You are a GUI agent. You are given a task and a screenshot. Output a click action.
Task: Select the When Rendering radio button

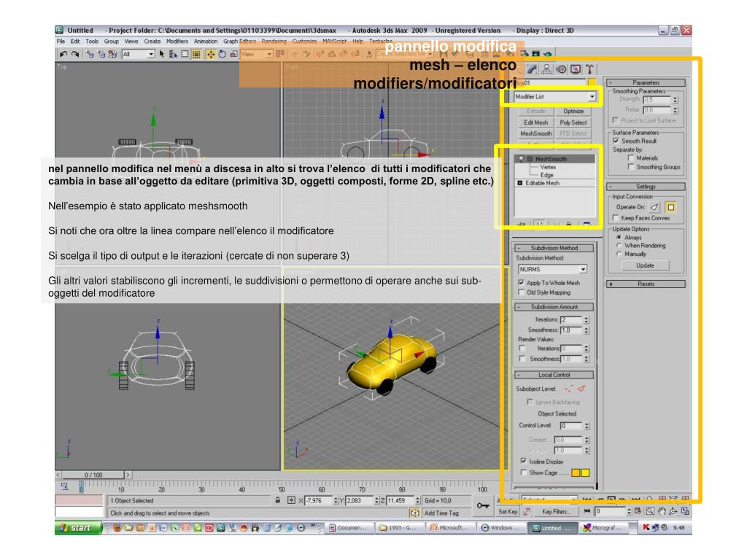coord(619,246)
